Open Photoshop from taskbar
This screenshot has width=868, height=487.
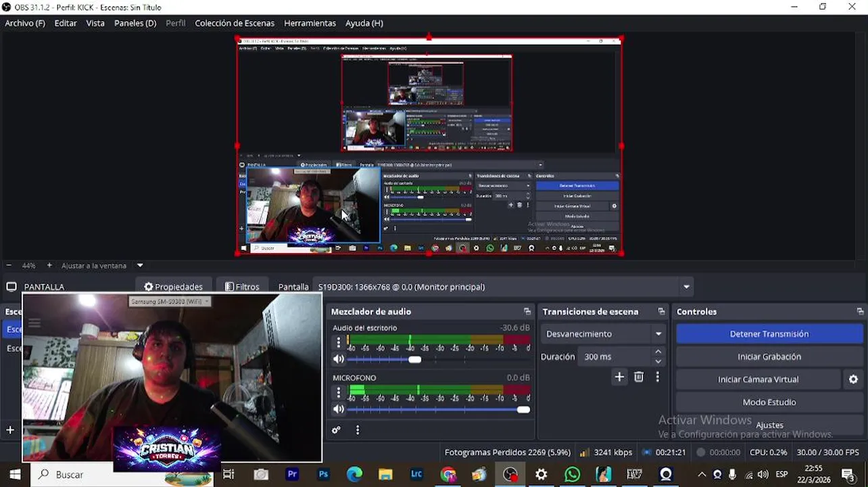(323, 474)
